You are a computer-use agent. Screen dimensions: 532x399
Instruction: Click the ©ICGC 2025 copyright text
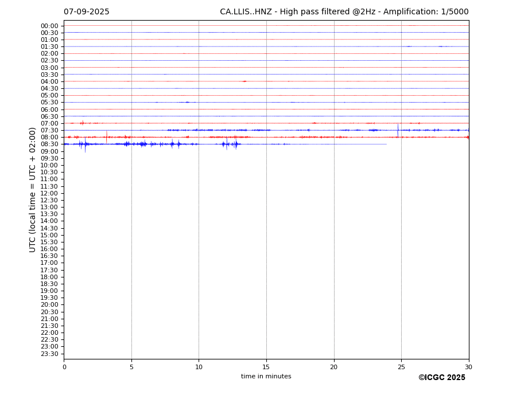442,378
